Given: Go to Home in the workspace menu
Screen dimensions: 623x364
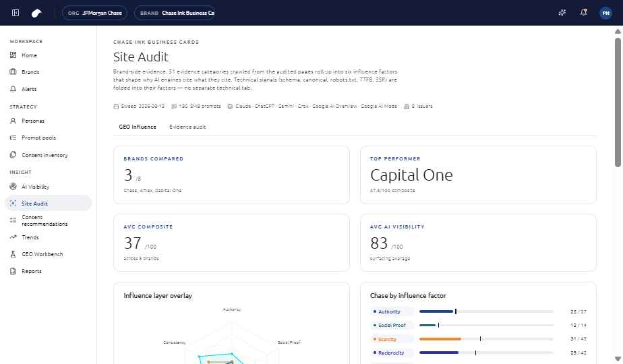Looking at the screenshot, I should (29, 55).
